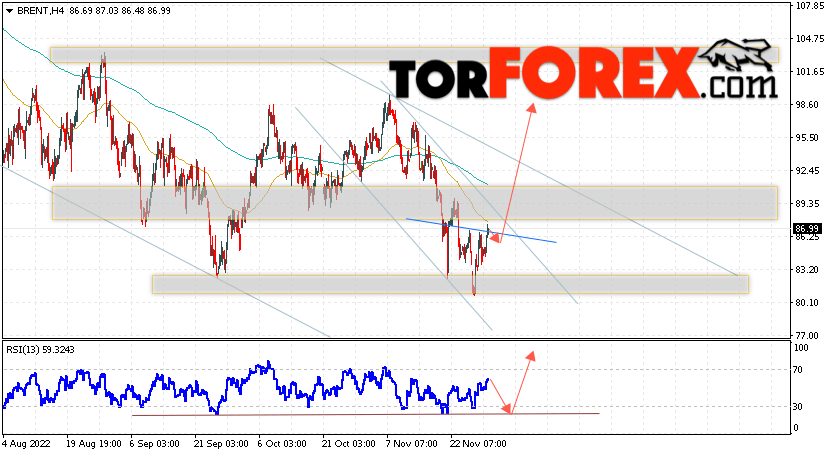The width and height of the screenshot is (830, 455).
Task: Click the 7 Nov 07:00 date label
Action: [x=411, y=443]
